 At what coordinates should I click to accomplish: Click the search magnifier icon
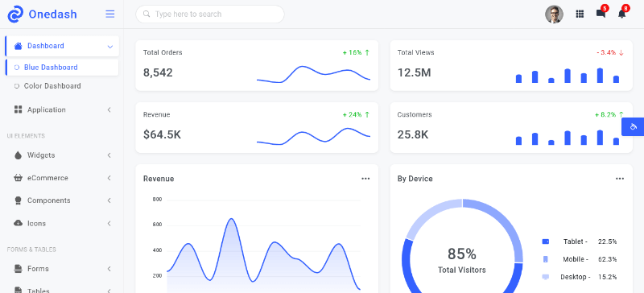[147, 14]
